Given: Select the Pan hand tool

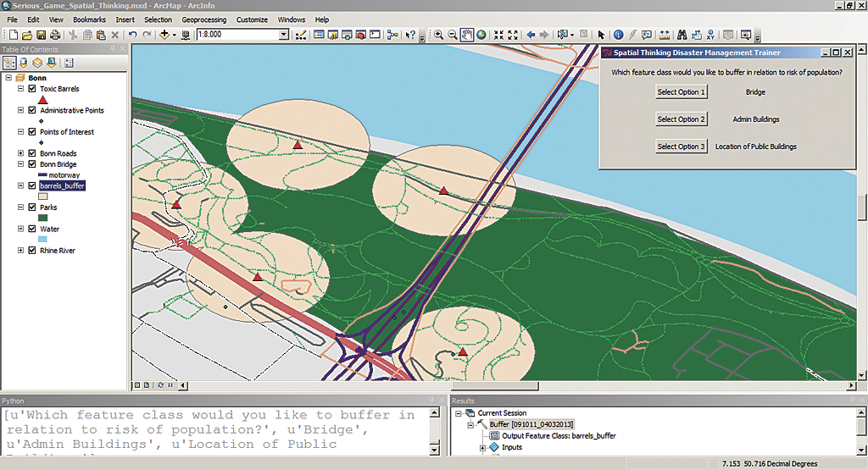Looking at the screenshot, I should tap(466, 35).
